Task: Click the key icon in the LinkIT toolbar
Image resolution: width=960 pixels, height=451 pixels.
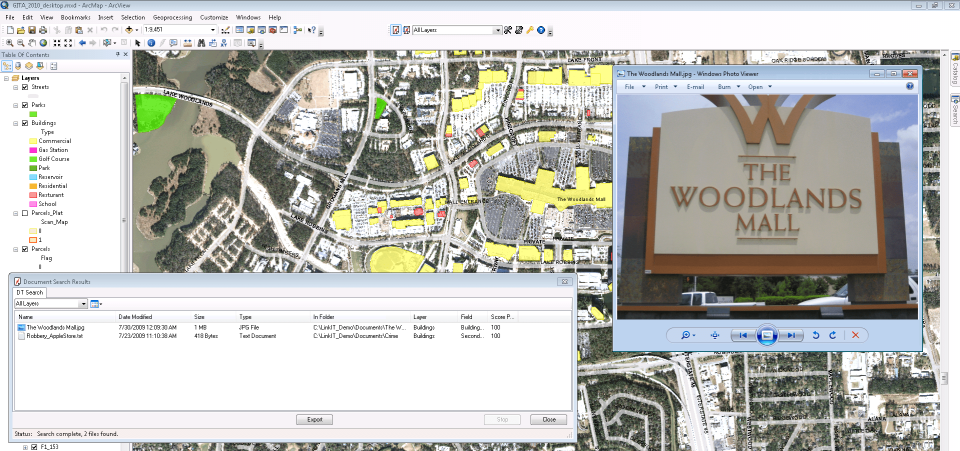Action: coord(530,30)
